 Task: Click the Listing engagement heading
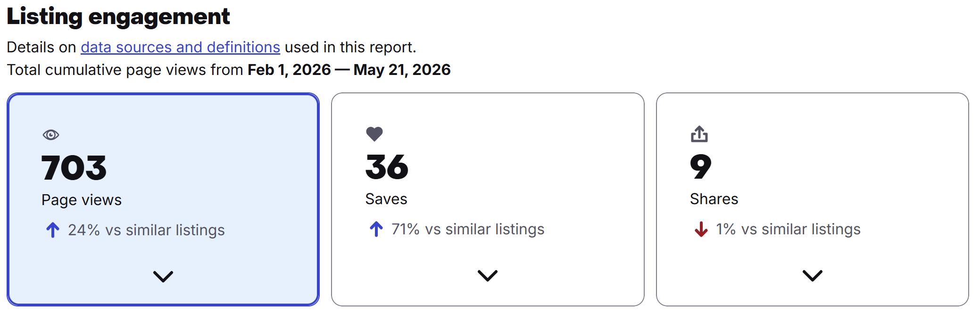(x=118, y=17)
